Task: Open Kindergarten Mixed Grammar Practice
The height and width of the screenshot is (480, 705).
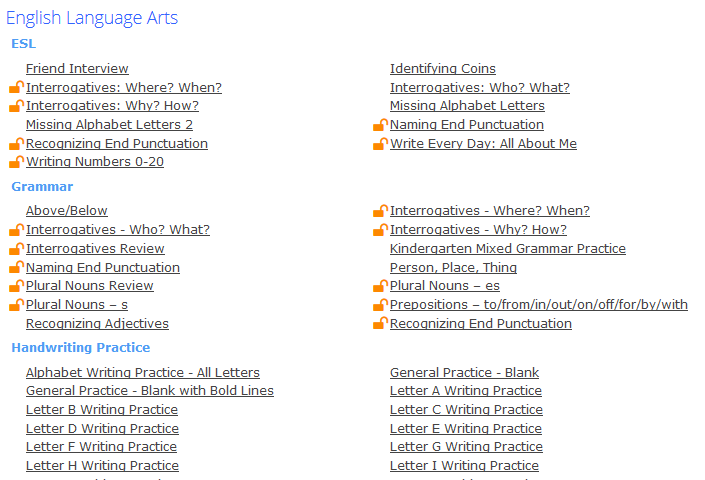Action: tap(508, 249)
